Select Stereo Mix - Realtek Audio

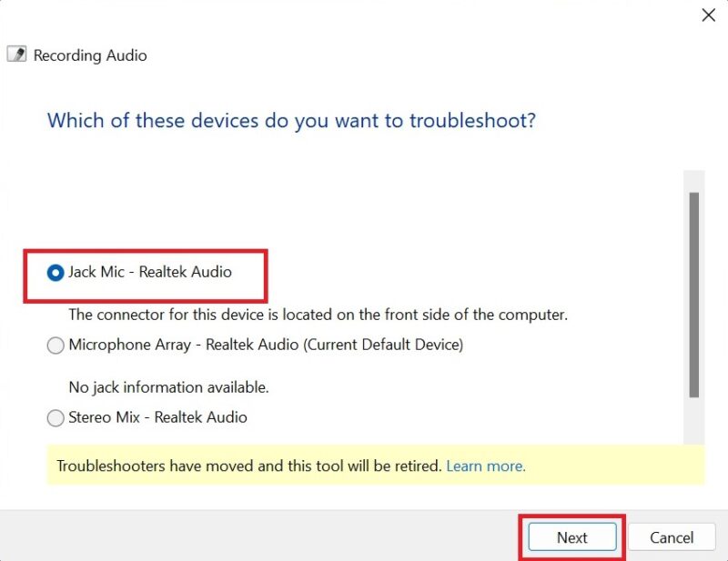[56, 417]
